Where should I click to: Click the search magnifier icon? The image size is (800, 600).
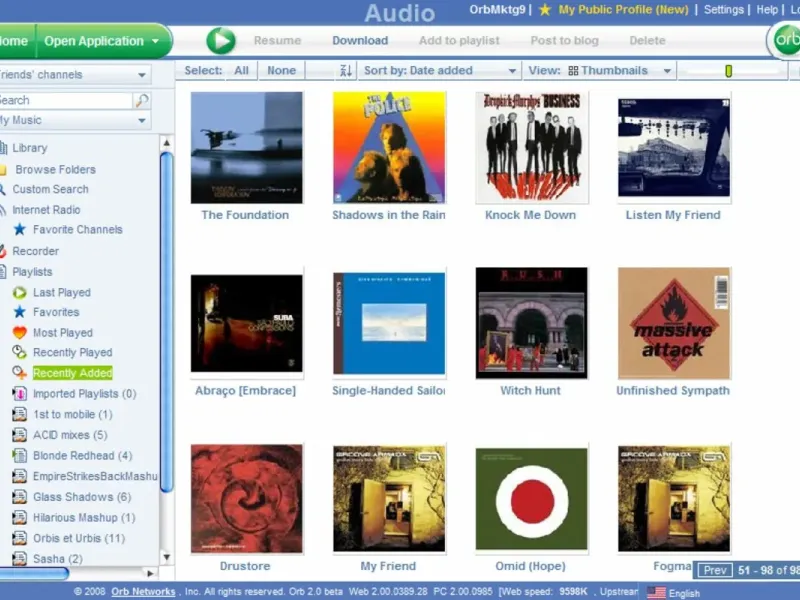[x=142, y=100]
